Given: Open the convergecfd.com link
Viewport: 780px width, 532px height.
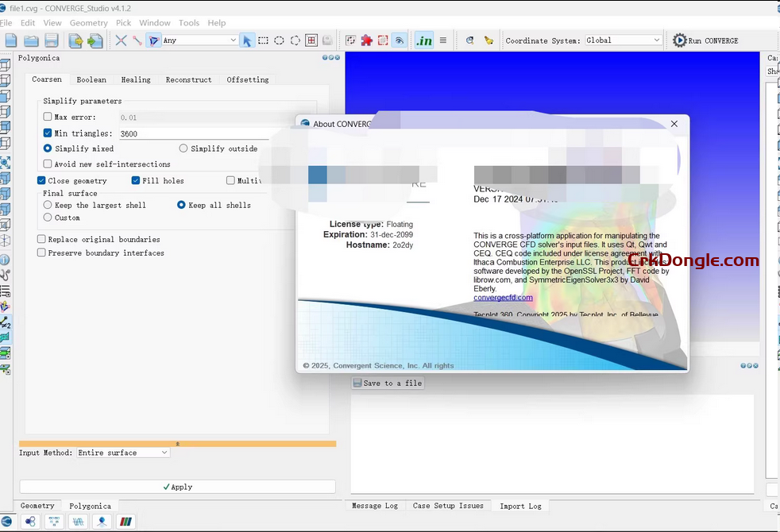Looking at the screenshot, I should (x=503, y=298).
